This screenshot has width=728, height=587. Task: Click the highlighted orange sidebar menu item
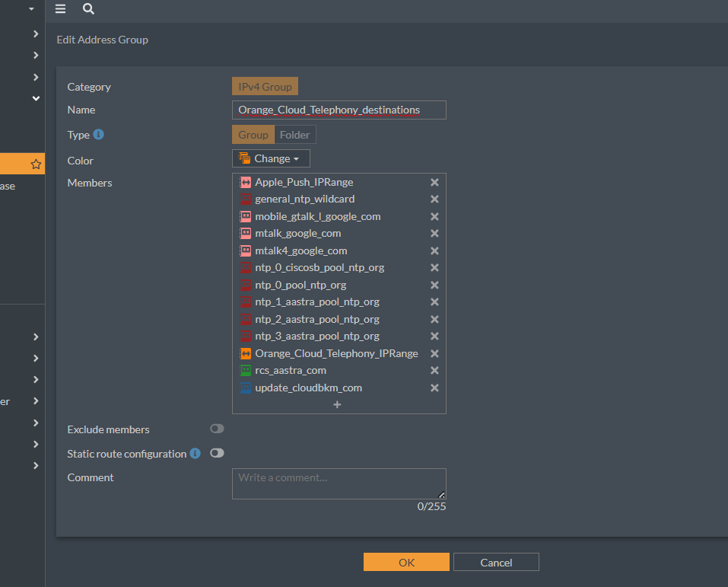(x=22, y=164)
